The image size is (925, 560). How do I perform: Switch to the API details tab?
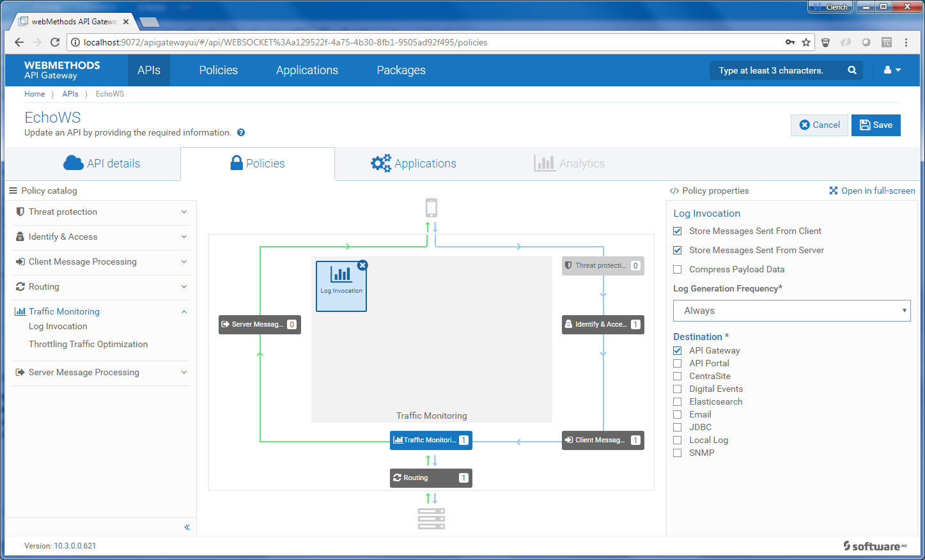102,164
